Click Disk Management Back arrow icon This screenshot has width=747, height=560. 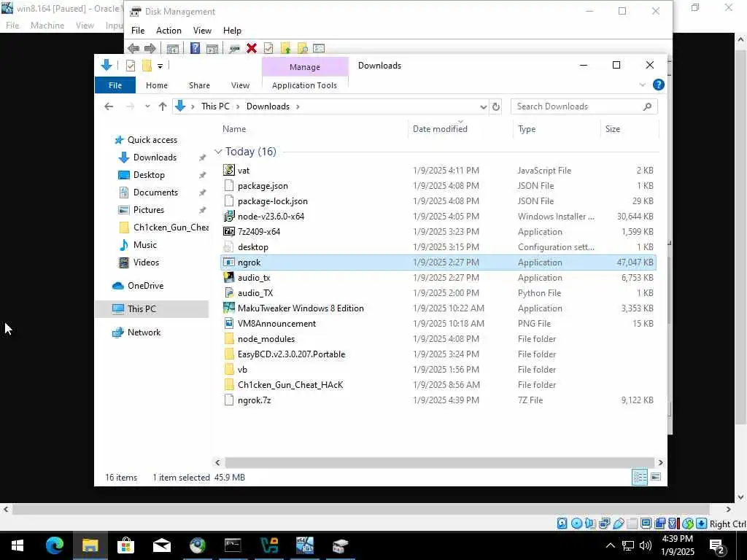133,48
